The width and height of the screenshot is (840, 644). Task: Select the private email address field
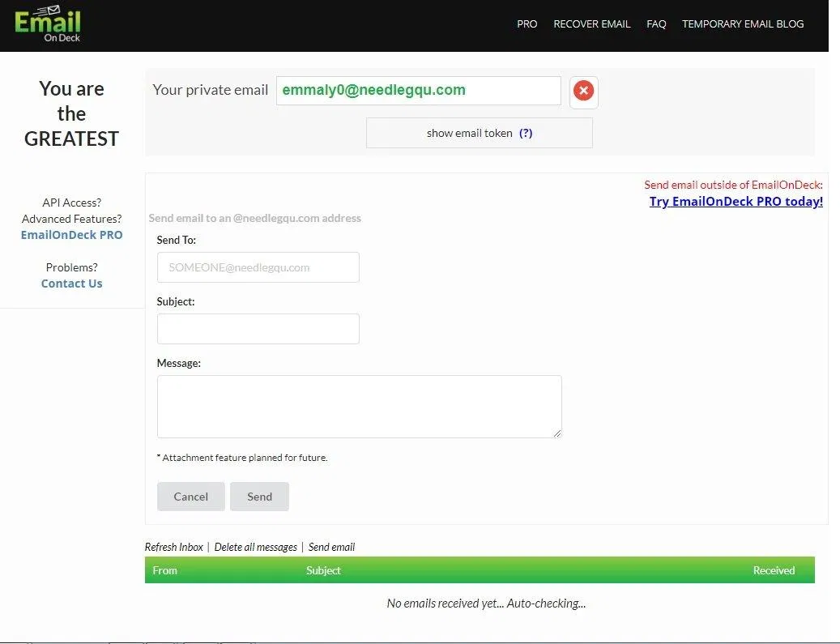pos(417,90)
